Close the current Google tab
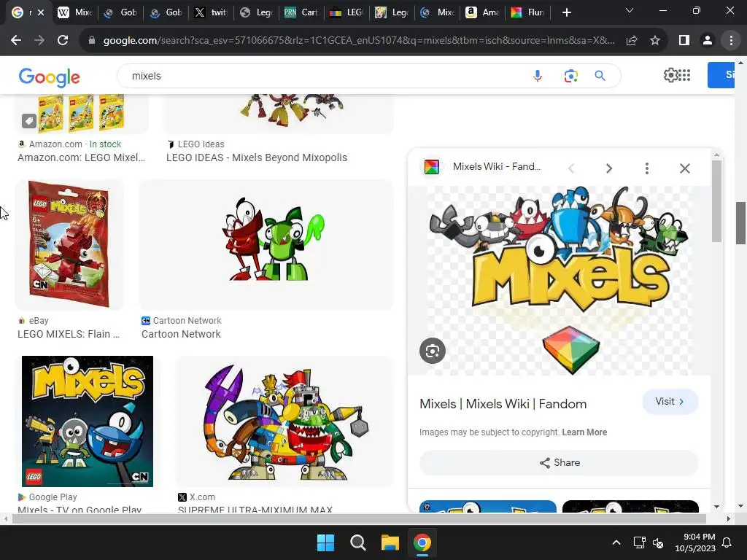This screenshot has width=747, height=560. pyautogui.click(x=41, y=12)
